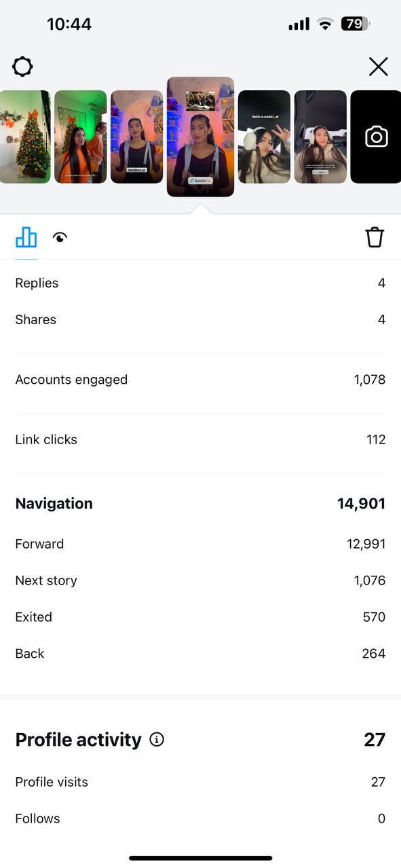The image size is (401, 868).
Task: Select the bar chart insights tab
Action: point(26,237)
